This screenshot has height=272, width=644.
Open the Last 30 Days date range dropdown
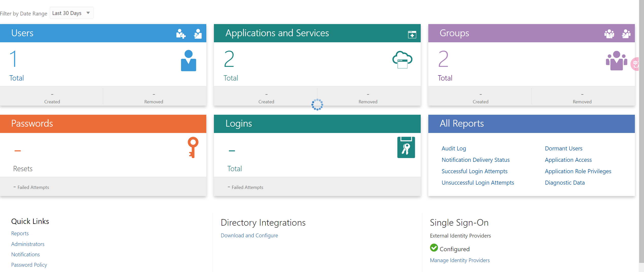click(71, 13)
